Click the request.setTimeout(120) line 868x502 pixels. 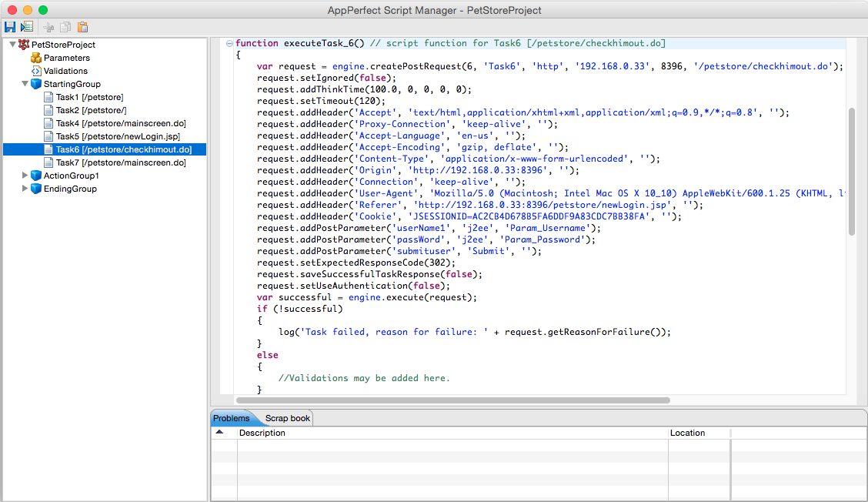[x=321, y=101]
